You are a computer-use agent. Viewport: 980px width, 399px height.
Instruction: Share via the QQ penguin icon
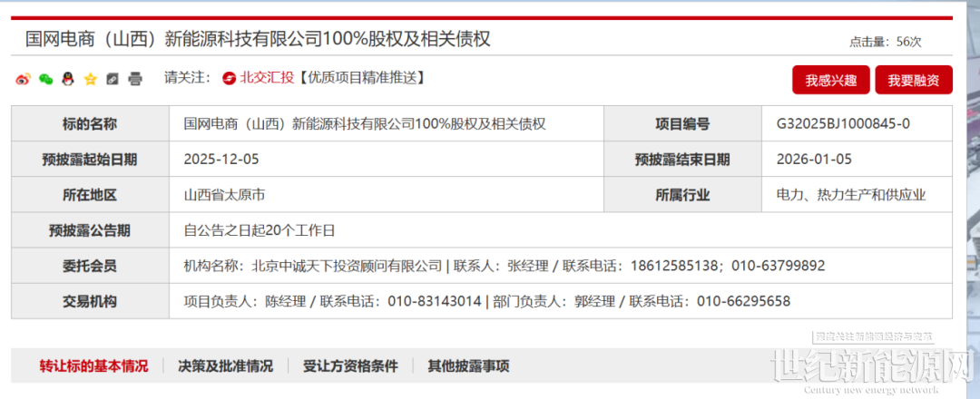68,79
